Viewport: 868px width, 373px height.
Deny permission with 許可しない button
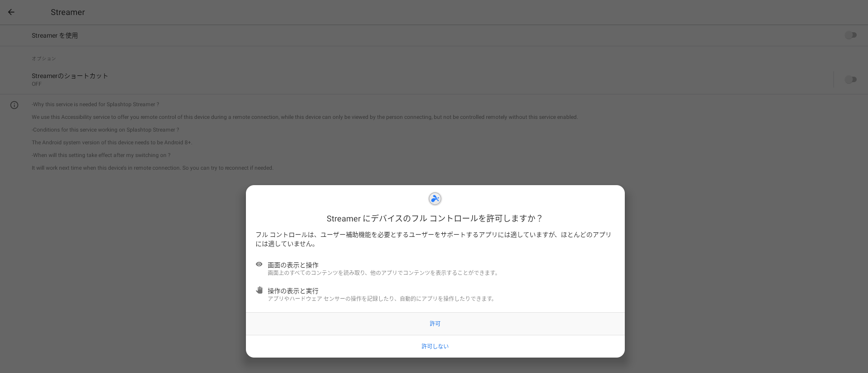[435, 346]
